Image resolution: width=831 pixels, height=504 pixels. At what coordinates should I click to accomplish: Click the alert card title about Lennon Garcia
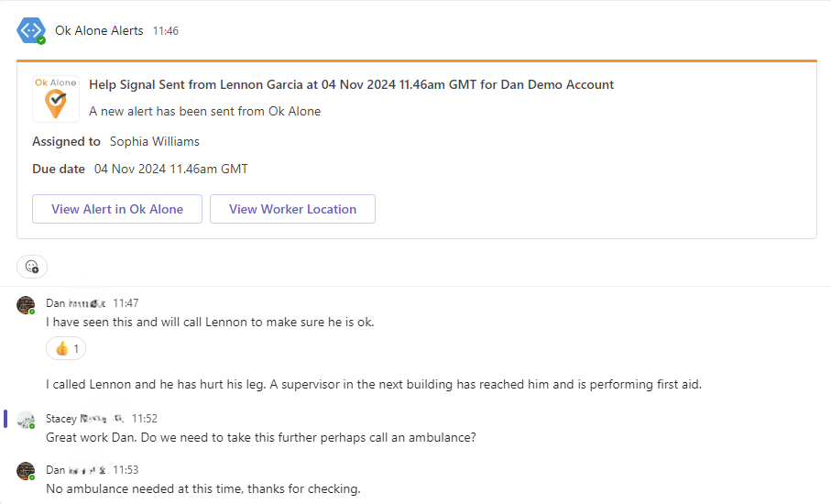click(x=352, y=85)
